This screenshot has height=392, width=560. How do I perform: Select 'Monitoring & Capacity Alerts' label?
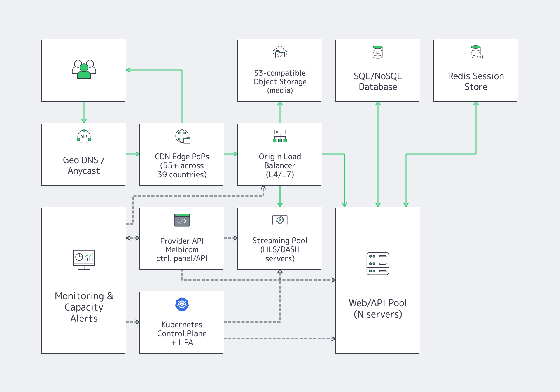click(x=84, y=307)
